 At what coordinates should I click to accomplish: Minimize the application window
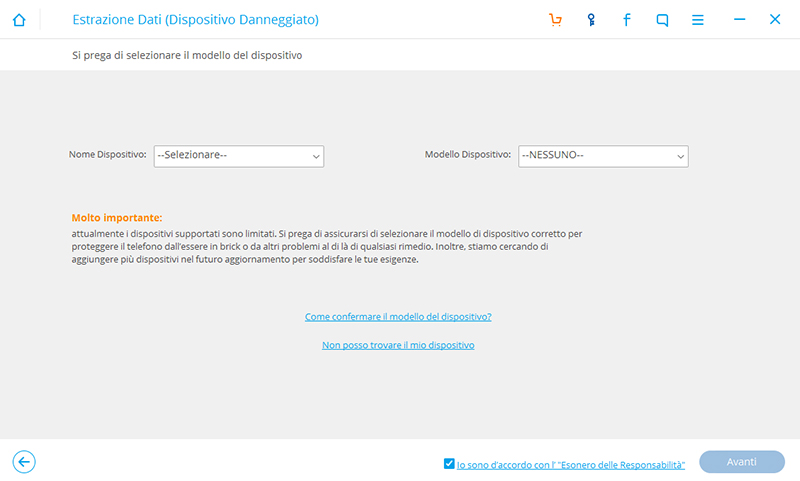(739, 19)
